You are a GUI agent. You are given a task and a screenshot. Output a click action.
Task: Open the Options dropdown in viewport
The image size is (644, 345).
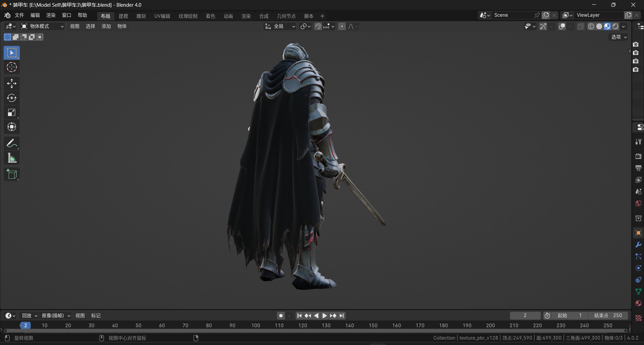619,37
